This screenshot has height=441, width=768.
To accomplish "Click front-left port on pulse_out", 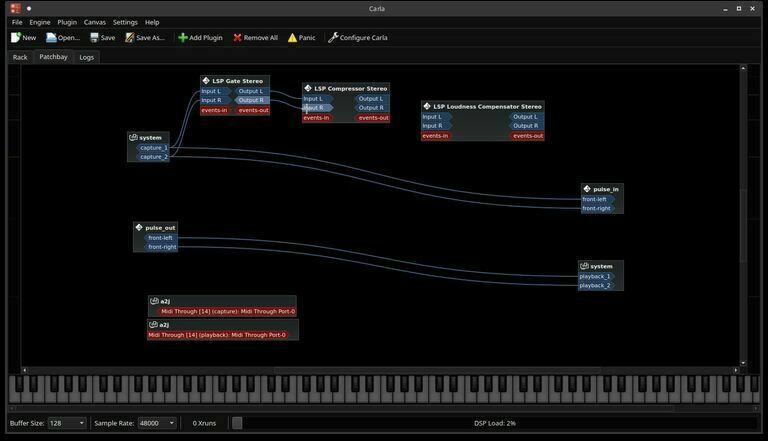I will (161, 238).
